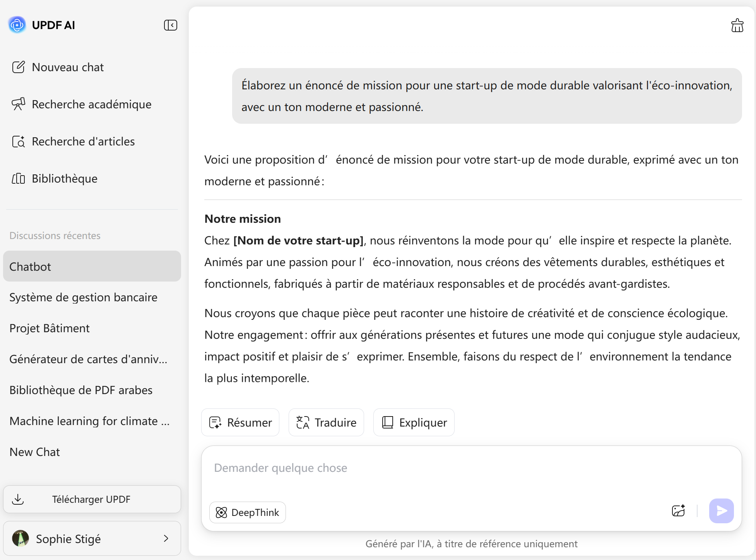This screenshot has width=756, height=560.
Task: Click the Traduire quick action
Action: pos(326,422)
